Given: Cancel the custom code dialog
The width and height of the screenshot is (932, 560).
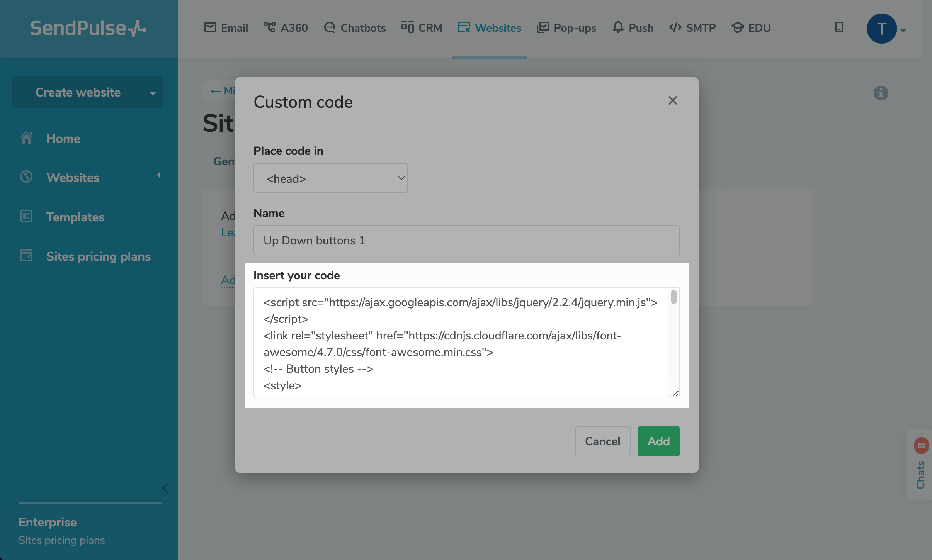Looking at the screenshot, I should tap(602, 441).
